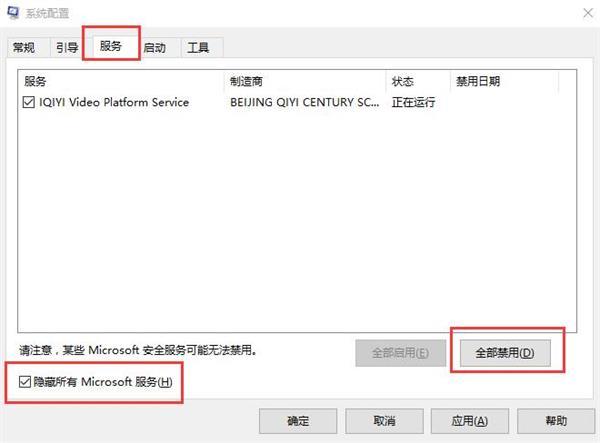Open the 启动 (Startup) tab
The image size is (600, 443).
(x=155, y=48)
